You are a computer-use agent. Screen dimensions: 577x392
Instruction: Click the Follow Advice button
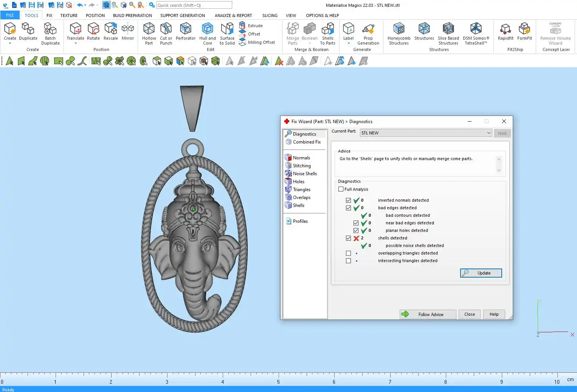tap(428, 314)
